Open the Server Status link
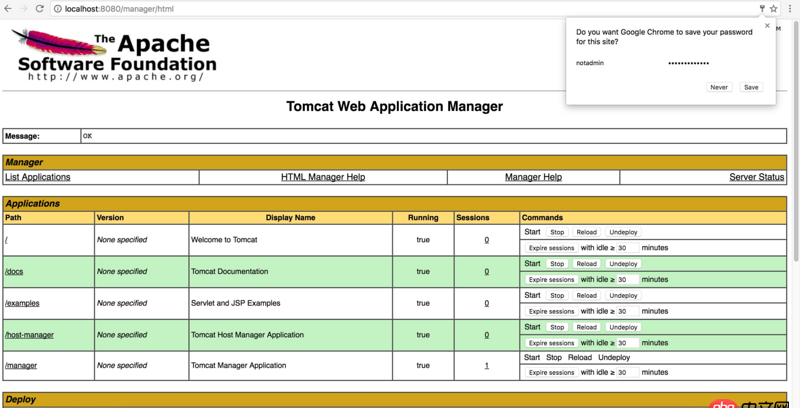 [x=756, y=177]
